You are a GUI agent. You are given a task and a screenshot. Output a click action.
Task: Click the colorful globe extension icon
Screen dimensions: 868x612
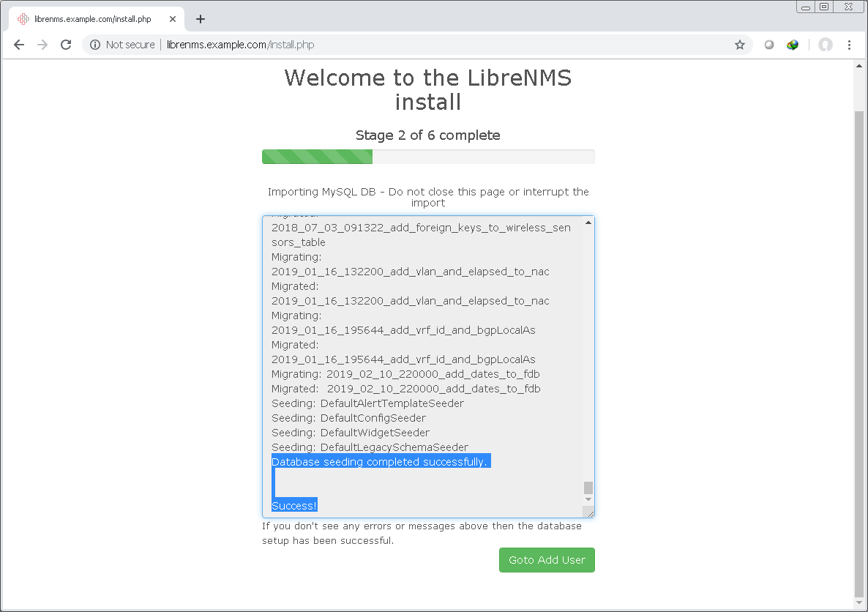click(x=793, y=45)
